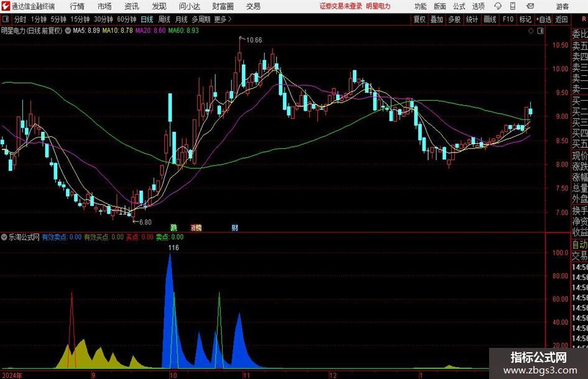This screenshot has width=588, height=379.
Task: Click the 6.80 low price label
Action: 145,222
